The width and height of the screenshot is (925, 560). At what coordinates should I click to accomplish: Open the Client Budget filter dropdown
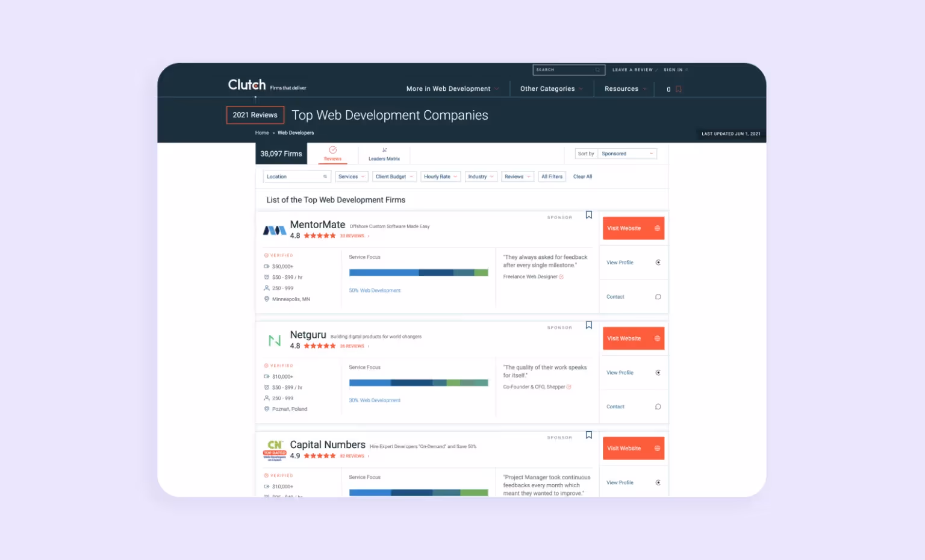click(x=394, y=176)
